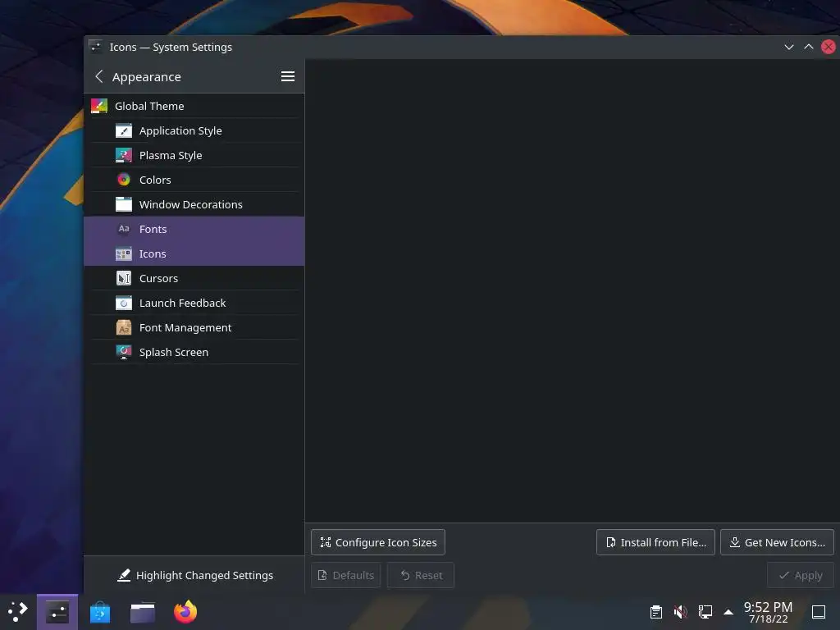Click Show Desktop icon in taskbar
840x630 pixels.
coord(819,612)
